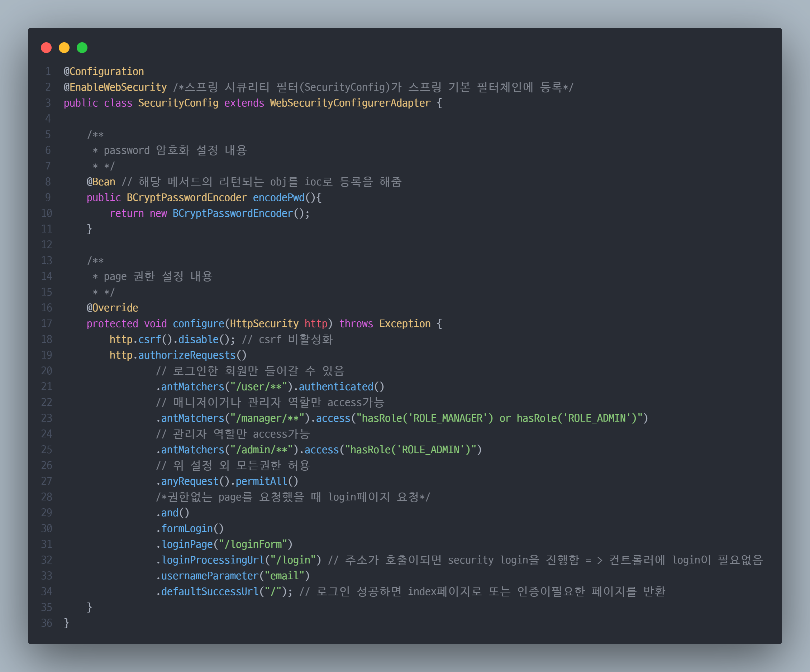Click the @EnableWebSecurity annotation

coord(115,87)
